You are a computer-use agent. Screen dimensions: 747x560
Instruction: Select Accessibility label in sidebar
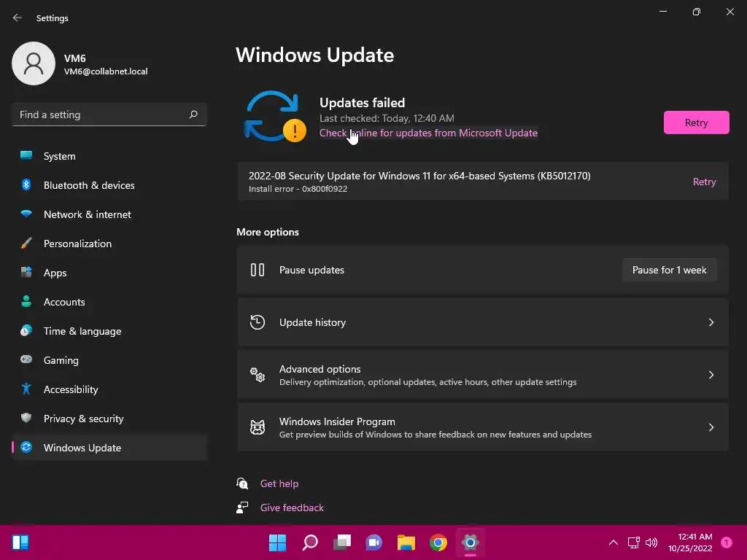[x=71, y=389]
